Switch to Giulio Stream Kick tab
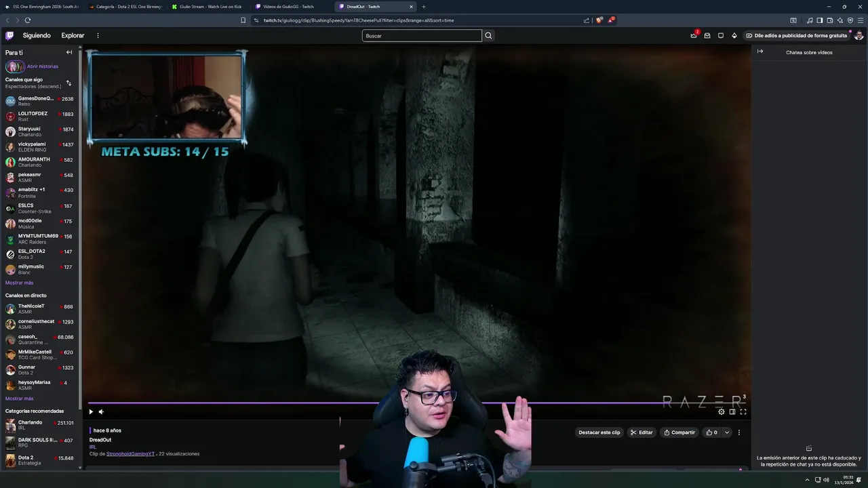 [x=208, y=7]
